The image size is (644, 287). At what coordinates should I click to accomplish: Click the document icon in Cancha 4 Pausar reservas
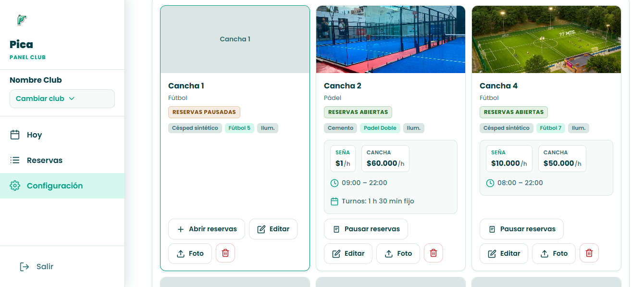click(492, 229)
